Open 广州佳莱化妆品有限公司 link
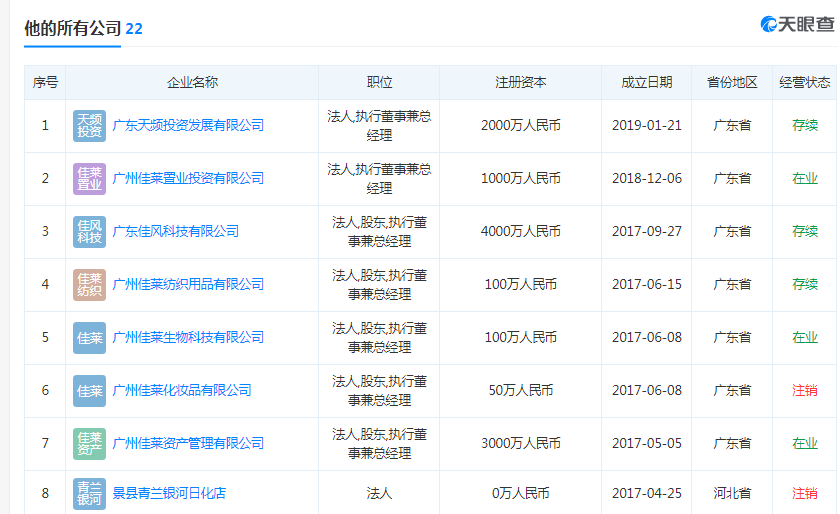 point(182,391)
